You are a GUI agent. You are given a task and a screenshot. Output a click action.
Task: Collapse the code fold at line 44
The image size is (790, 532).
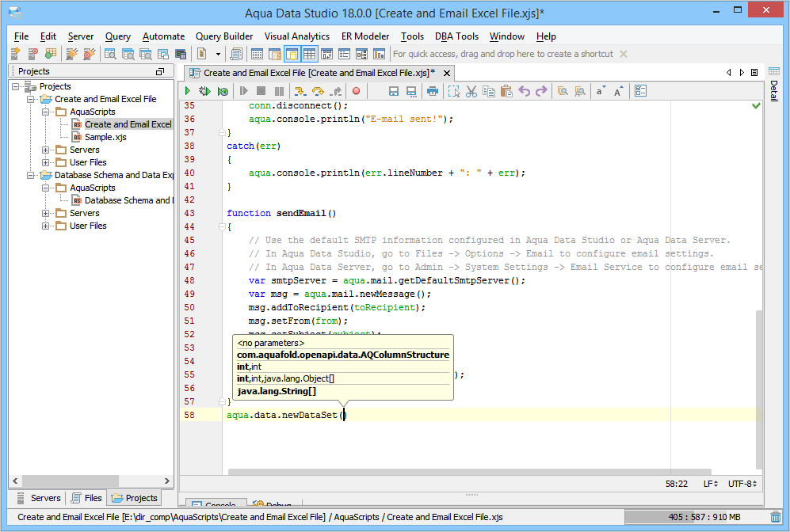(222, 227)
